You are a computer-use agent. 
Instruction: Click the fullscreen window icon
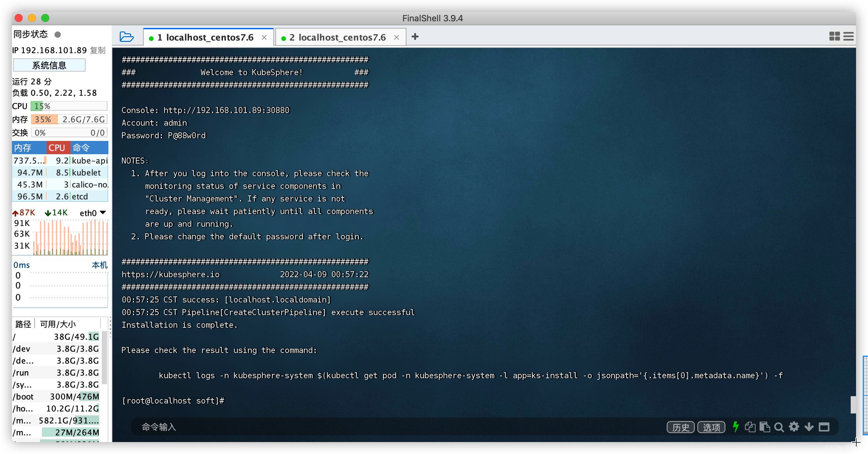[824, 427]
